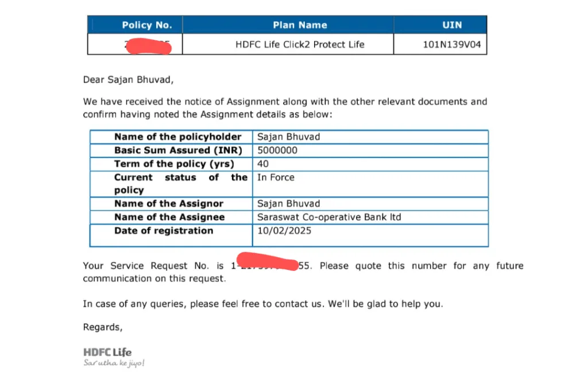The height and width of the screenshot is (376, 588).
Task: Click the red redaction over service request number
Action: 268,261
